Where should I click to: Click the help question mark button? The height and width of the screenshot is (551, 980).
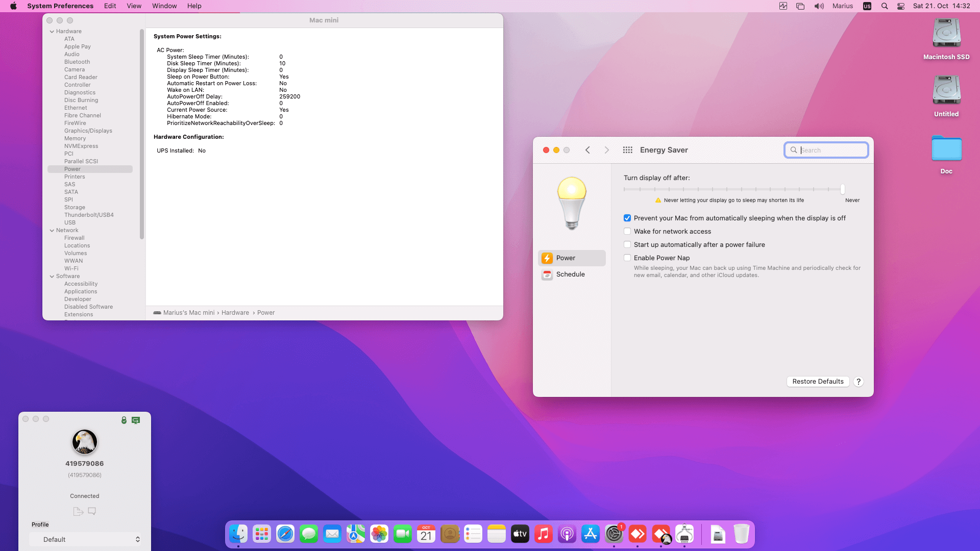[859, 382]
